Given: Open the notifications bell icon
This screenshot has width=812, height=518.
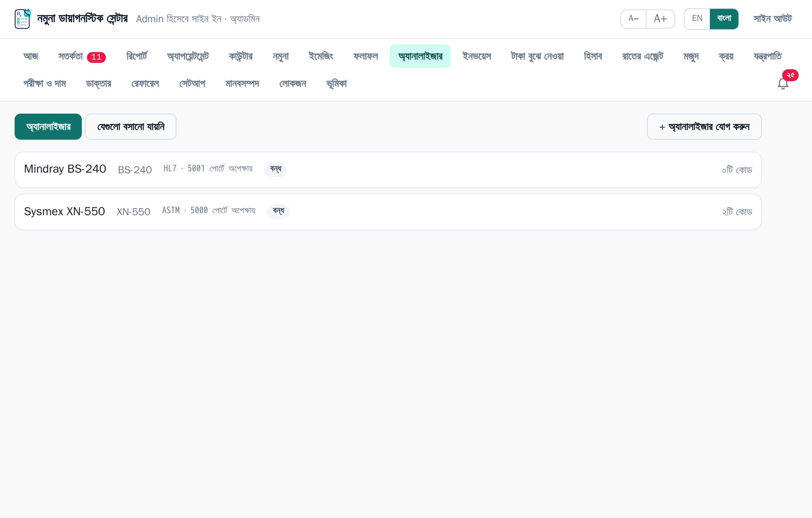Looking at the screenshot, I should point(783,83).
